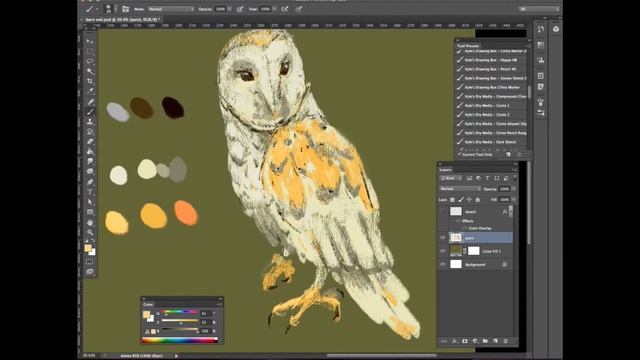Viewport: 640px width, 360px height.
Task: Show the sketch layer
Action: click(443, 211)
